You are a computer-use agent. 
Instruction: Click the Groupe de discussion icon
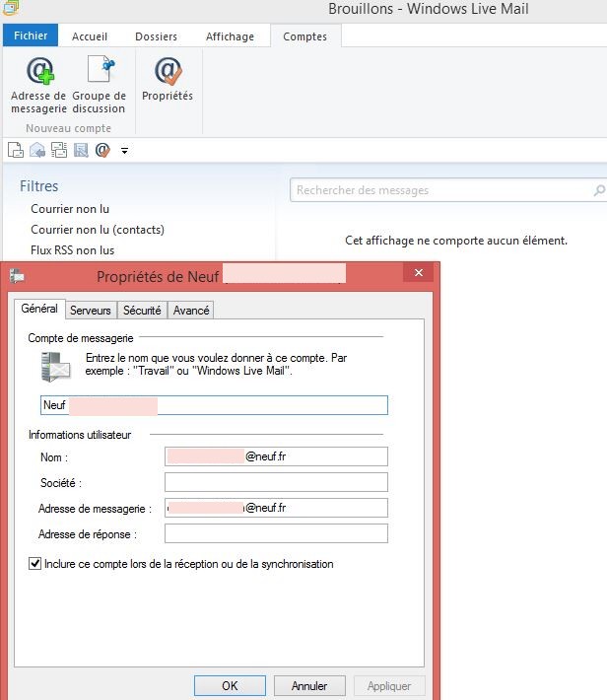click(x=100, y=74)
